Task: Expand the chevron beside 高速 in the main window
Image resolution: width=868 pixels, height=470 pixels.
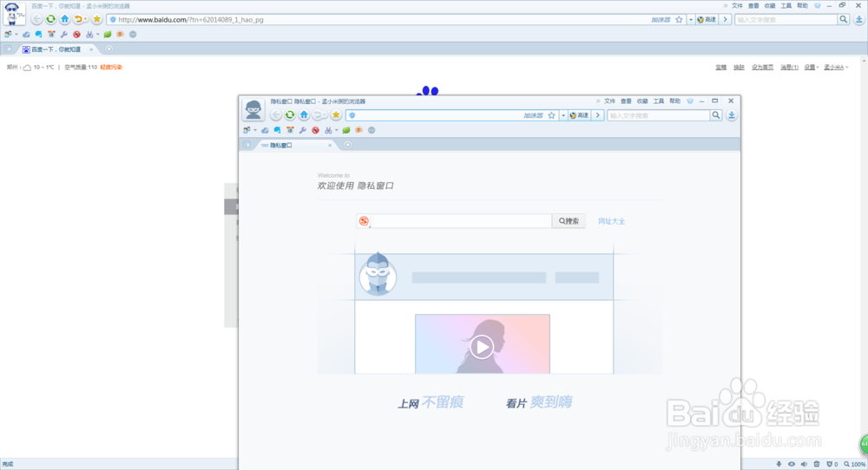Action: tap(725, 19)
